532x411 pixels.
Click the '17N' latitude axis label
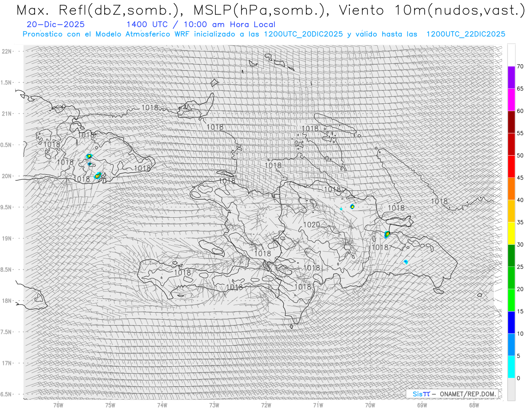point(7,363)
